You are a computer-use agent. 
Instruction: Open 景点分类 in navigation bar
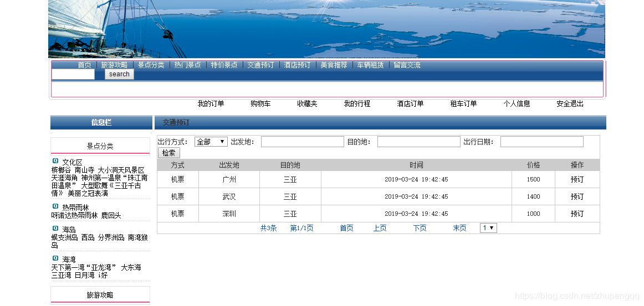click(x=151, y=65)
